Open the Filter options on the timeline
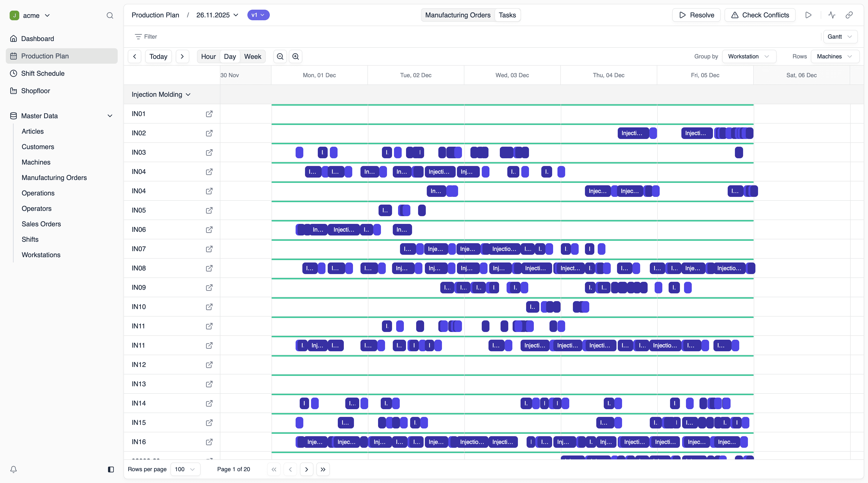868x483 pixels. 146,36
